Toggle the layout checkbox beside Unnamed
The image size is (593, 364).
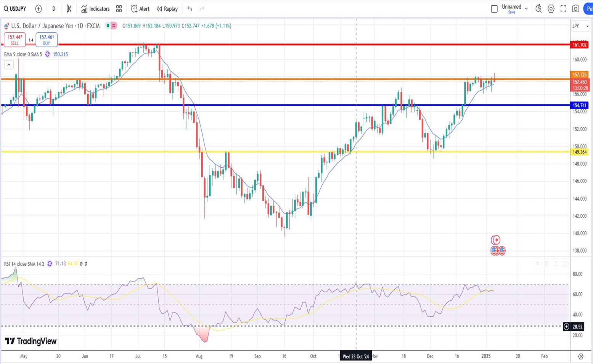[494, 9]
